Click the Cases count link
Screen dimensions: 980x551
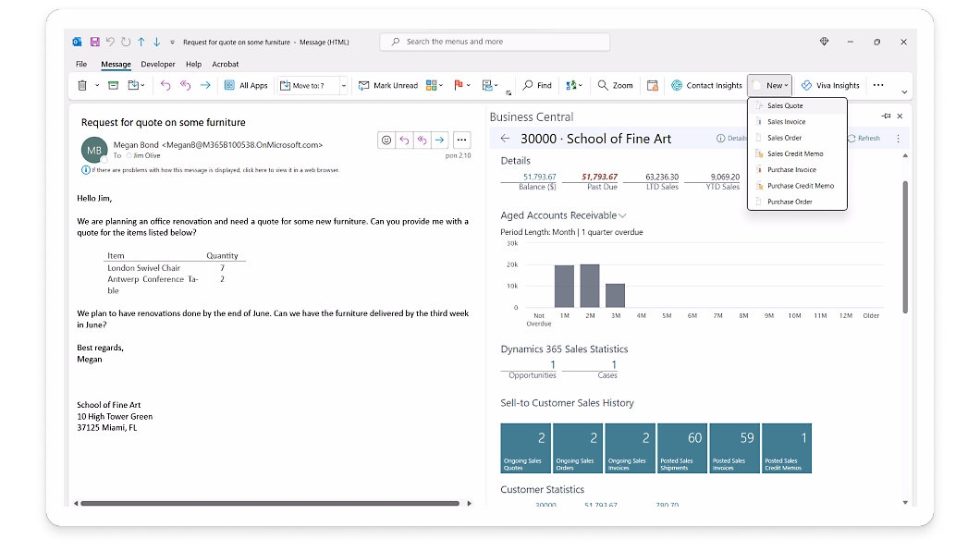[x=614, y=365]
